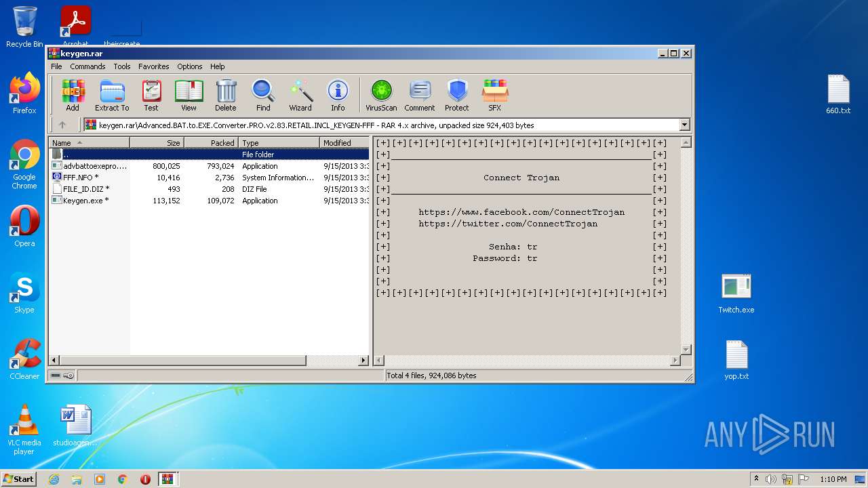Viewport: 868px width, 488px height.
Task: Click the Delete trash icon
Action: 226,95
